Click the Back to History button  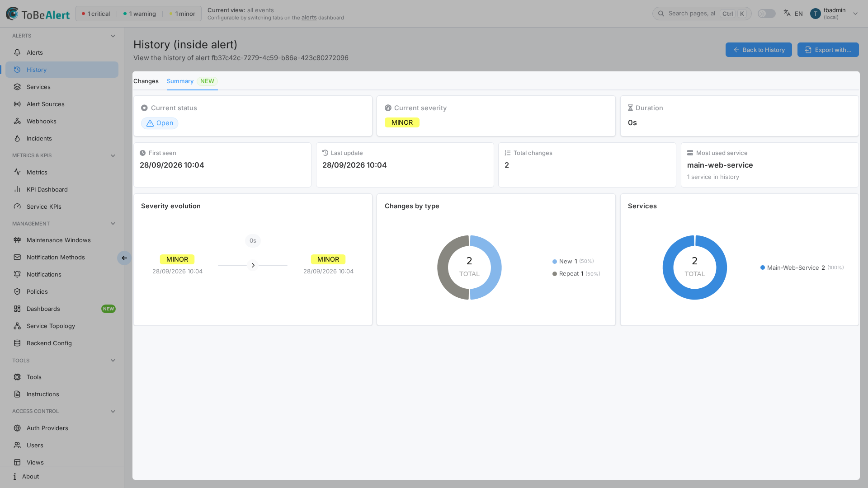point(759,50)
